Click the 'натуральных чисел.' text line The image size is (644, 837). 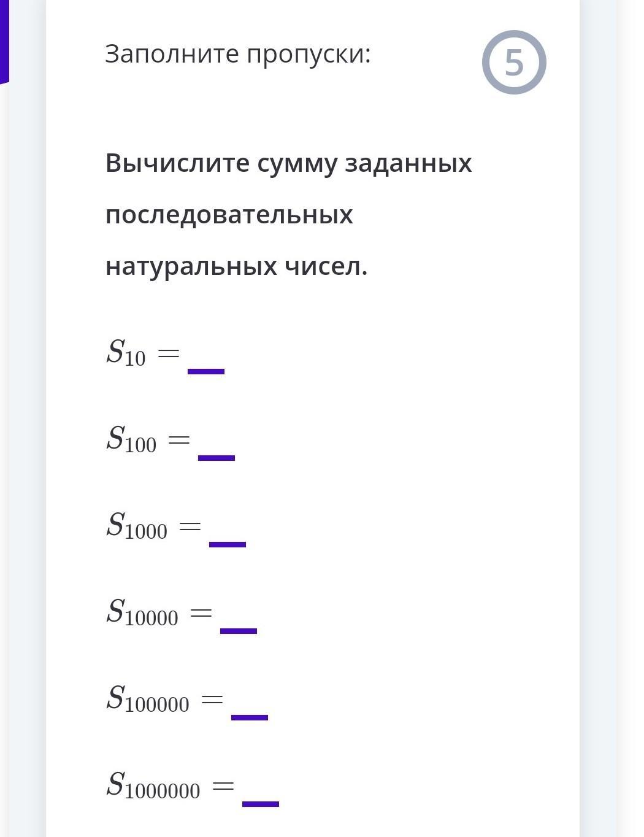click(x=236, y=266)
